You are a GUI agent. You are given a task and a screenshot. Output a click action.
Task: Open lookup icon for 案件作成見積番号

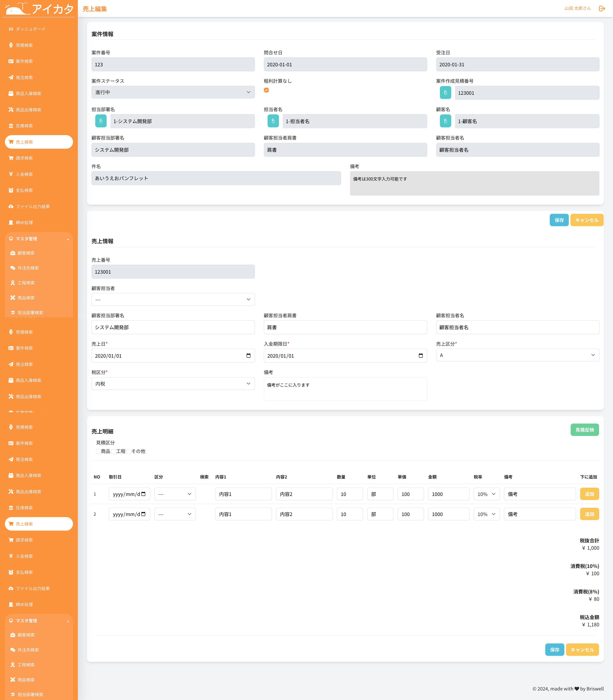tap(445, 93)
